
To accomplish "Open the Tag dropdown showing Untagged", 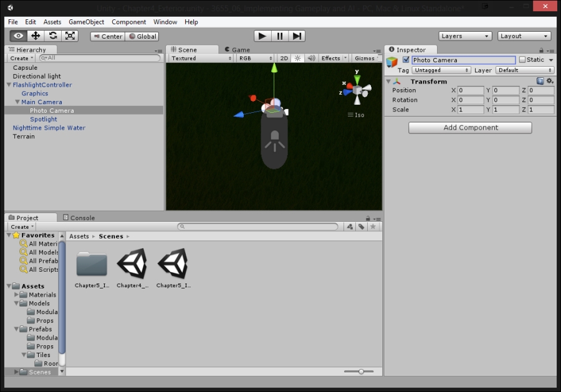I will pyautogui.click(x=441, y=70).
